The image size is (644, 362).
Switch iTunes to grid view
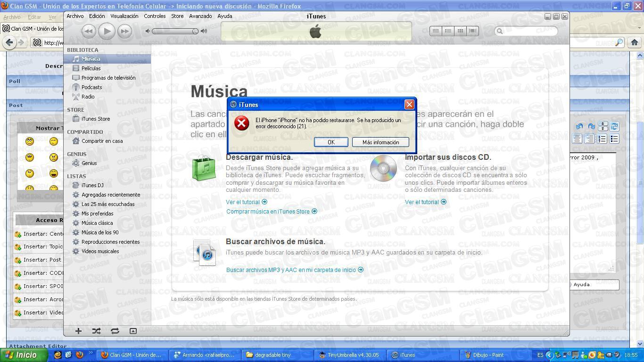pos(460,31)
